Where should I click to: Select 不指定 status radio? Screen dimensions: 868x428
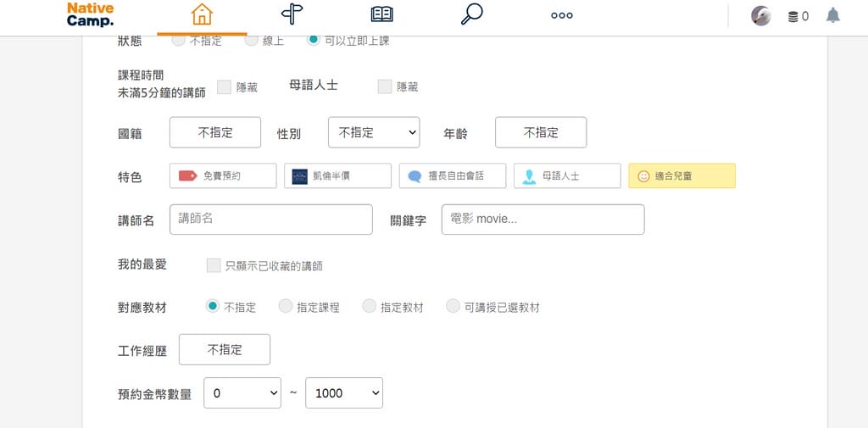178,40
